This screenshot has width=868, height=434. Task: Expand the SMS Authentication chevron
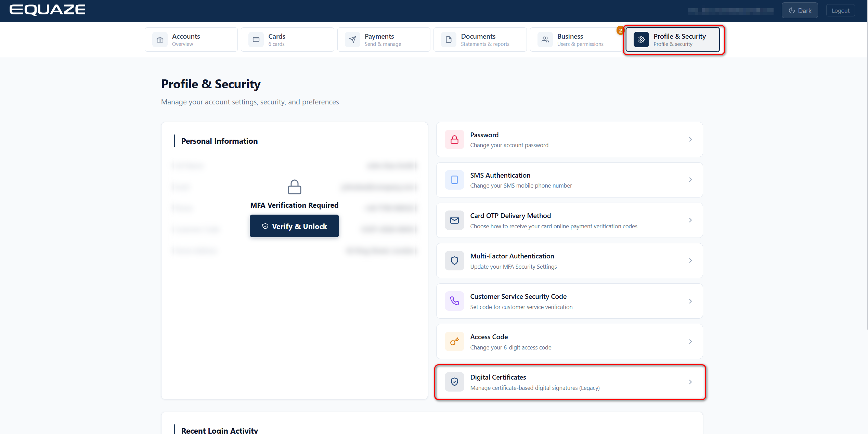point(690,180)
